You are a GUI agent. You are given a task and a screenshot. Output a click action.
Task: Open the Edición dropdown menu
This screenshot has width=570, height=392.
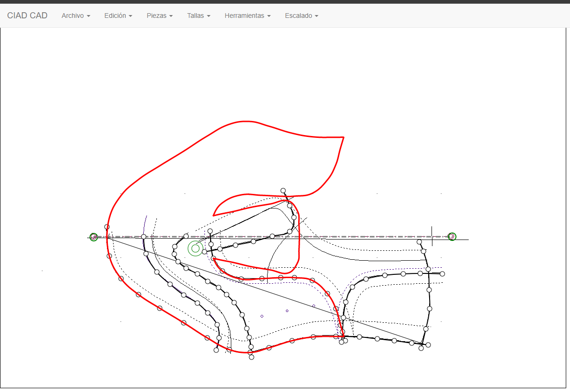pos(118,16)
